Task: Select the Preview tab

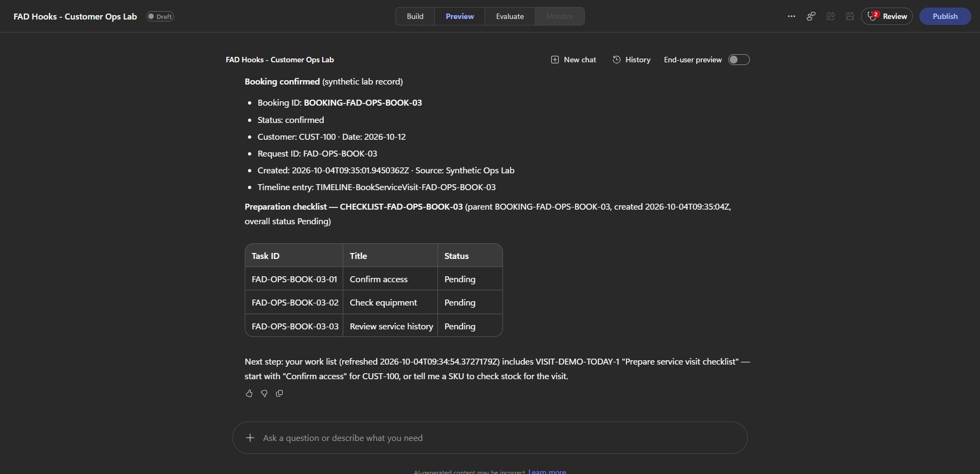Action: click(x=460, y=16)
